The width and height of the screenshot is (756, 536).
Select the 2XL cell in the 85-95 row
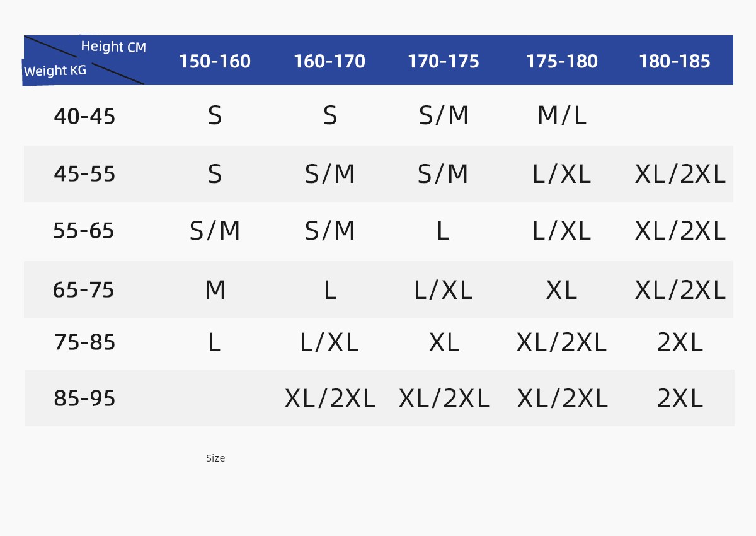coord(680,399)
